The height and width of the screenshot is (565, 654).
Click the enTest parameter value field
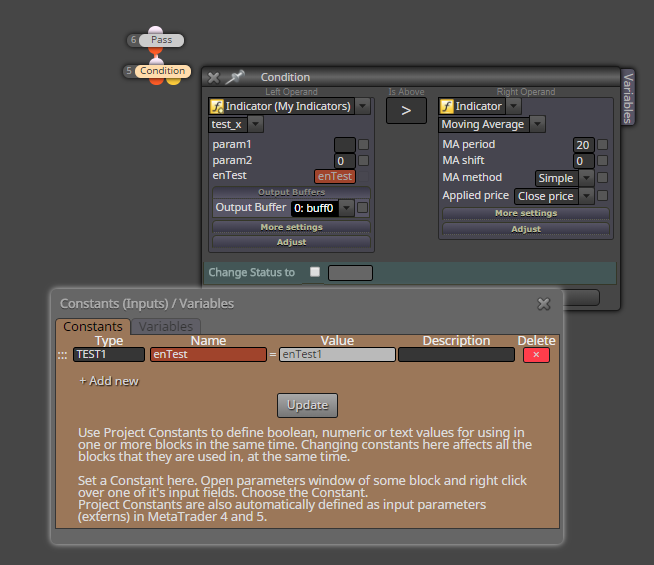click(x=335, y=176)
